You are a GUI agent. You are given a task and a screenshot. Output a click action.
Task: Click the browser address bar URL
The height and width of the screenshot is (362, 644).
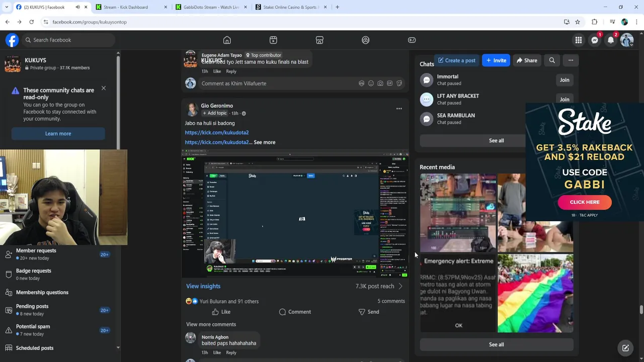coord(90,22)
